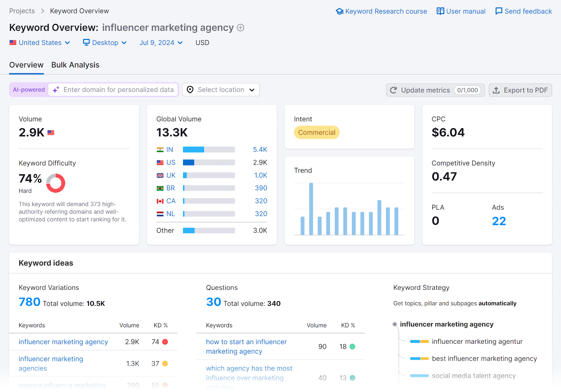Click the Commercial intent badge
The width and height of the screenshot is (561, 392).
point(317,132)
